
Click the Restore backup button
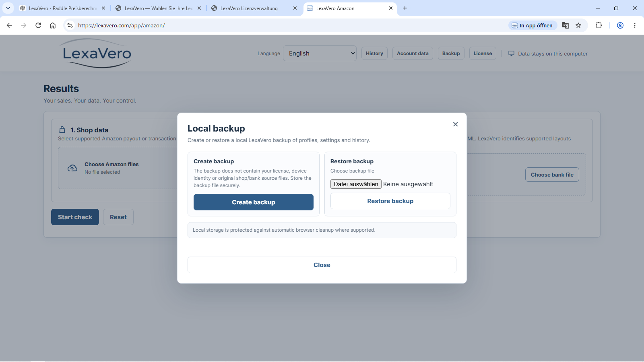pos(390,201)
